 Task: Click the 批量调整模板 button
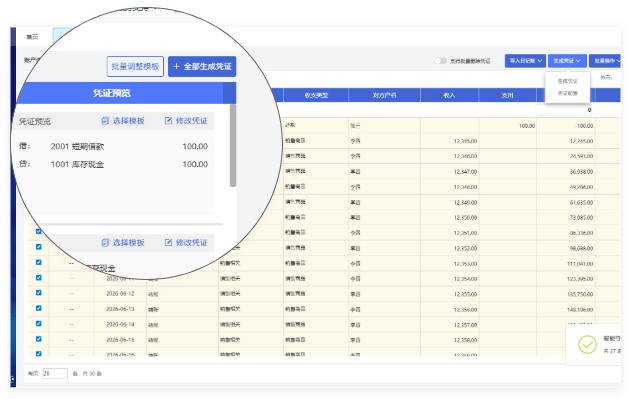click(135, 66)
